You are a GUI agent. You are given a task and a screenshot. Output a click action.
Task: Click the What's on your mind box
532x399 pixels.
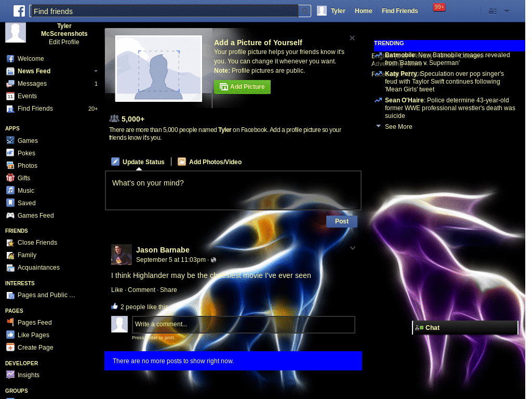point(233,190)
